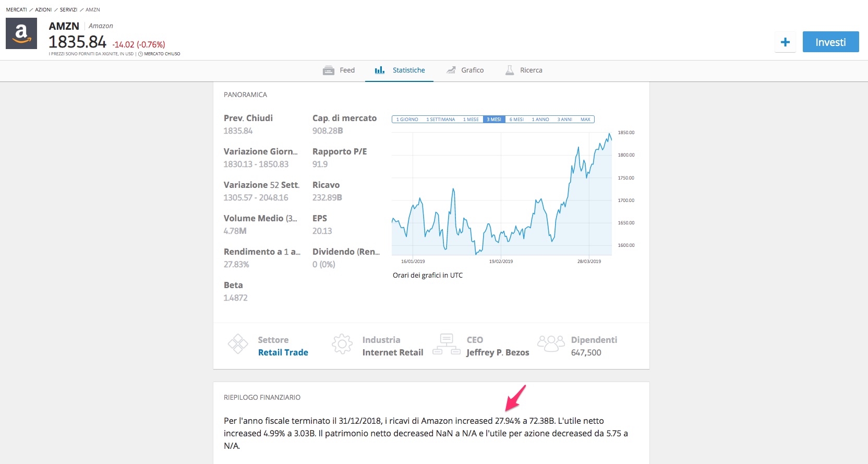Click the blue Investi button
The image size is (868, 464).
(x=830, y=42)
